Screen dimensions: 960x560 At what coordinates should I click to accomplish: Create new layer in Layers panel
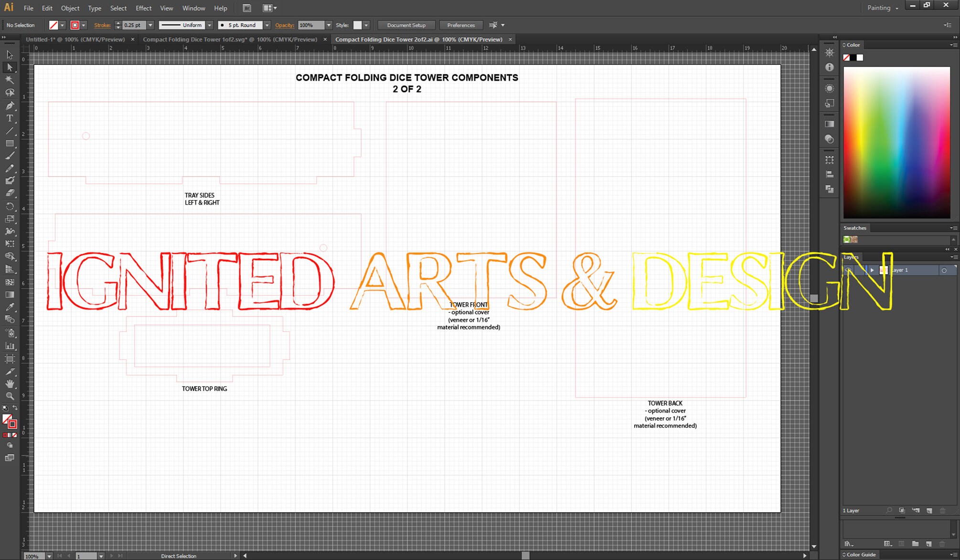[929, 510]
